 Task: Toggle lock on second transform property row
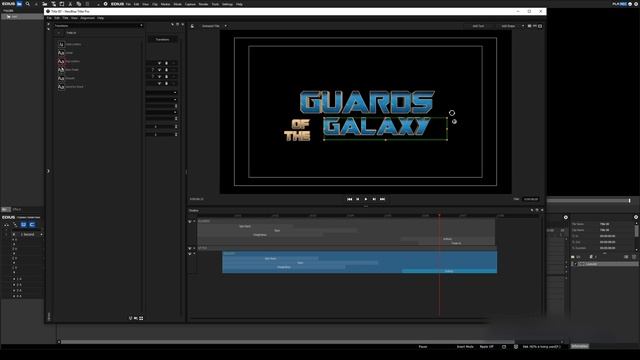tap(166, 70)
